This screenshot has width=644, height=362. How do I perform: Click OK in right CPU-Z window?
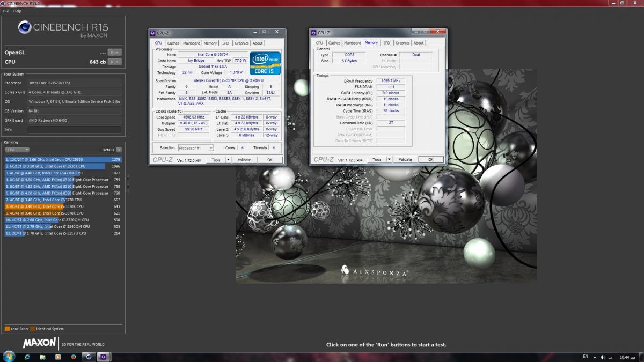click(430, 160)
